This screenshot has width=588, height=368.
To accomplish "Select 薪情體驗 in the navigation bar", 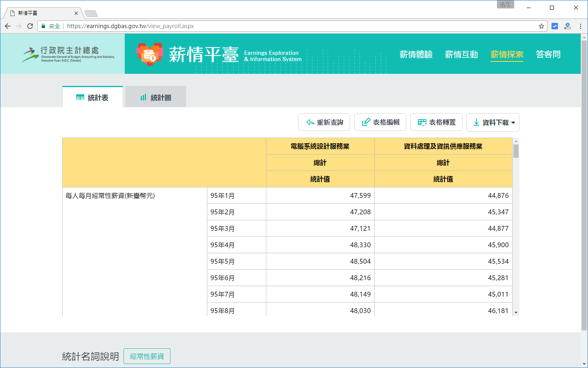I will pyautogui.click(x=416, y=55).
